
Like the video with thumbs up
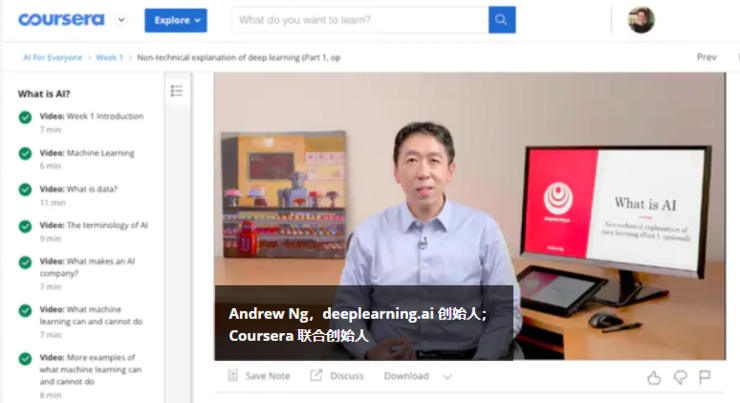(654, 377)
